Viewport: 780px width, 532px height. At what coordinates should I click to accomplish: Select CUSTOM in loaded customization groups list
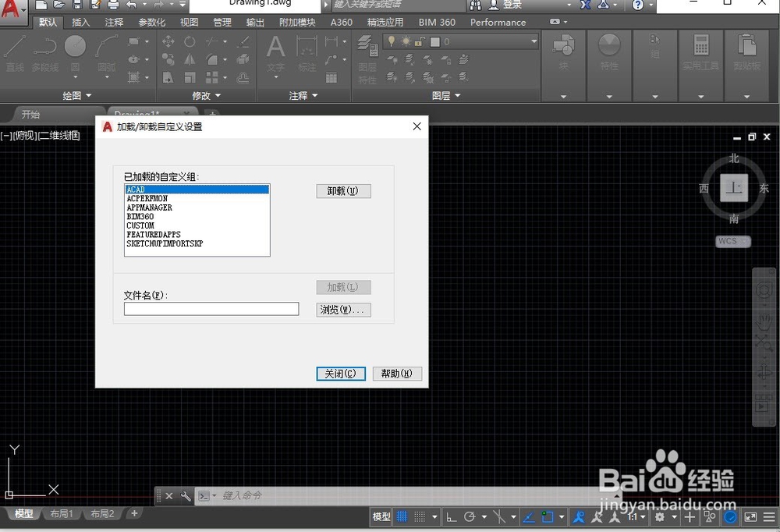pyautogui.click(x=197, y=225)
